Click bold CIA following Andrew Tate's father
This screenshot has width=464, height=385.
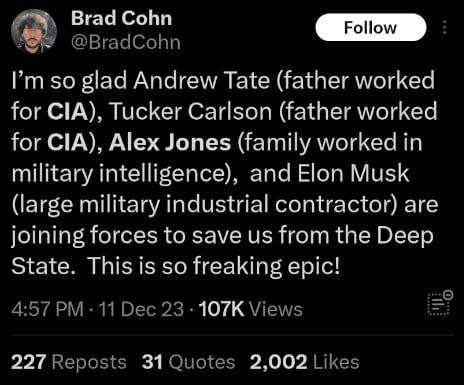coord(67,111)
